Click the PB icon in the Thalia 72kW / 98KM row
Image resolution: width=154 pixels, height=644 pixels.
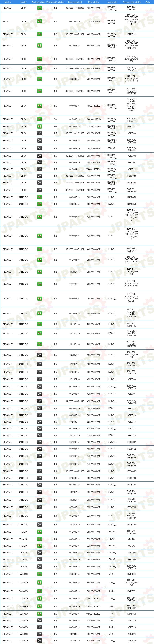coord(39,546)
